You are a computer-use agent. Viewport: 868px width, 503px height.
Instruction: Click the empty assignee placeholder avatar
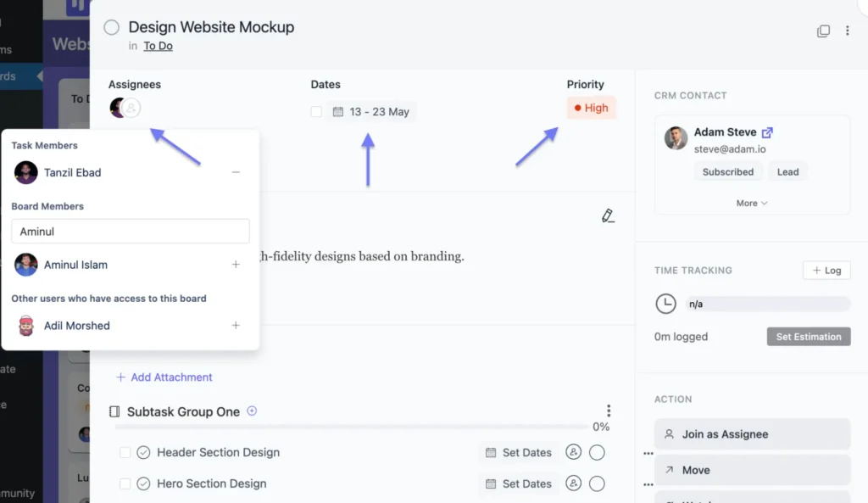[x=132, y=109]
